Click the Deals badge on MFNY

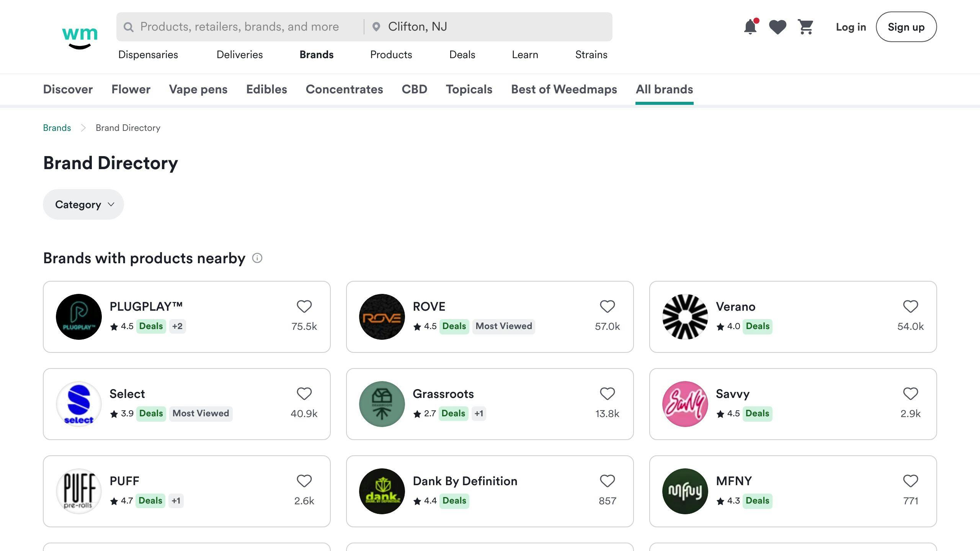pos(757,501)
